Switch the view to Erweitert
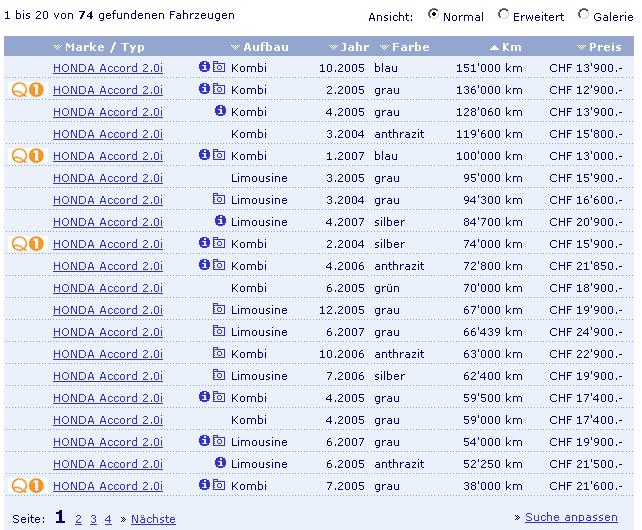This screenshot has width=642, height=530. 503,16
